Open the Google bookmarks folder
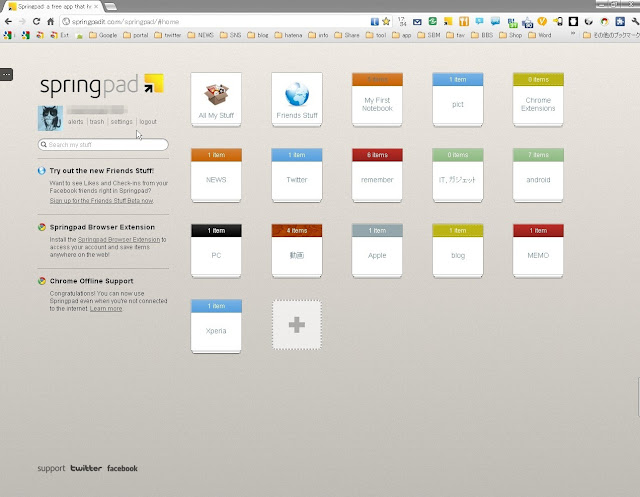Image resolution: width=640 pixels, height=497 pixels. [103, 35]
